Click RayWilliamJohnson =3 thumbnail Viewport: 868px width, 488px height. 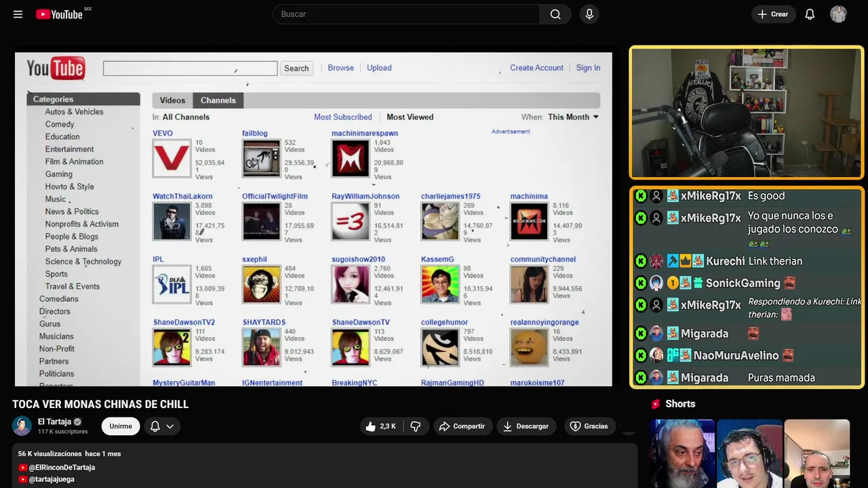pos(351,222)
